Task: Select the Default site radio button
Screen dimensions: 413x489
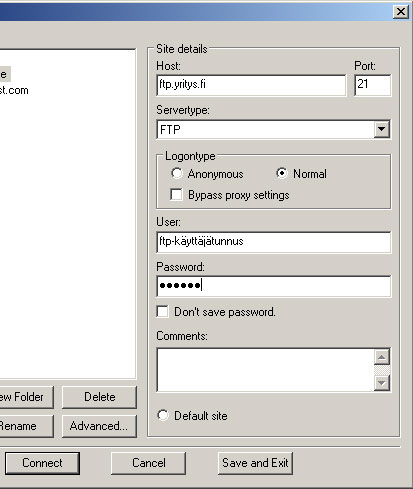Action: pyautogui.click(x=163, y=415)
